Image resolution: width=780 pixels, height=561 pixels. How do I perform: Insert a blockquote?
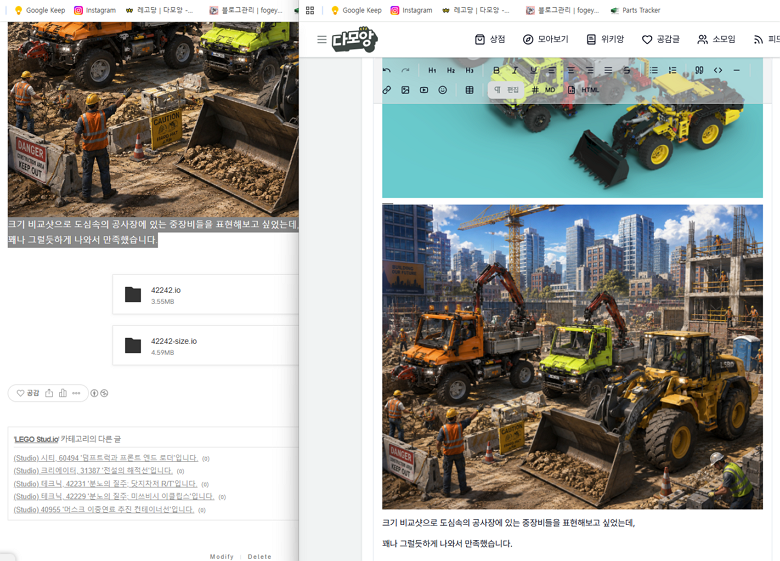pyautogui.click(x=699, y=70)
